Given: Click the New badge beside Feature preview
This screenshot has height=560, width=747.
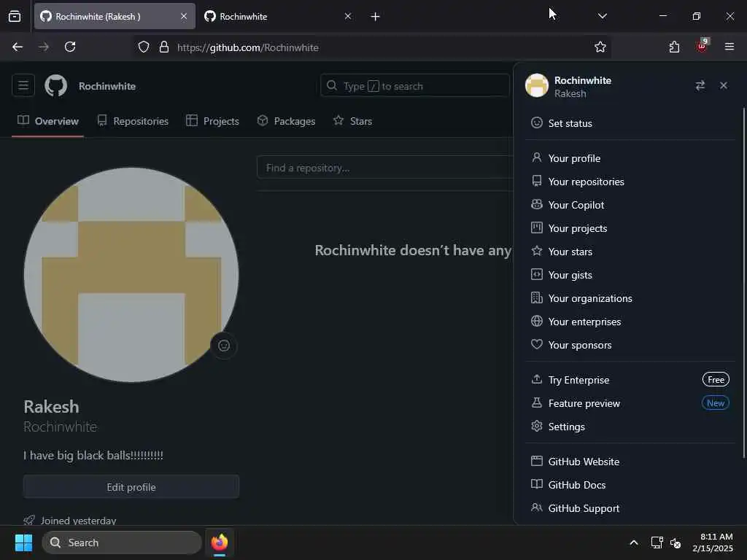Looking at the screenshot, I should [716, 402].
